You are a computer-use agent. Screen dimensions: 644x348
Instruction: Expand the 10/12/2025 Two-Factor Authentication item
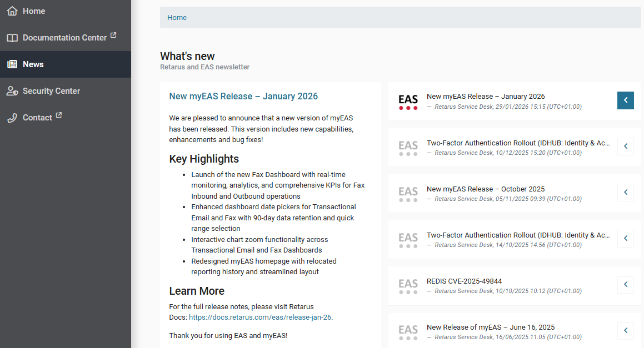tap(625, 147)
